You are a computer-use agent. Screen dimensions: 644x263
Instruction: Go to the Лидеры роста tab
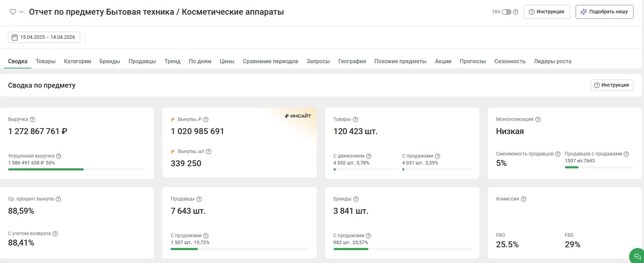click(x=552, y=61)
